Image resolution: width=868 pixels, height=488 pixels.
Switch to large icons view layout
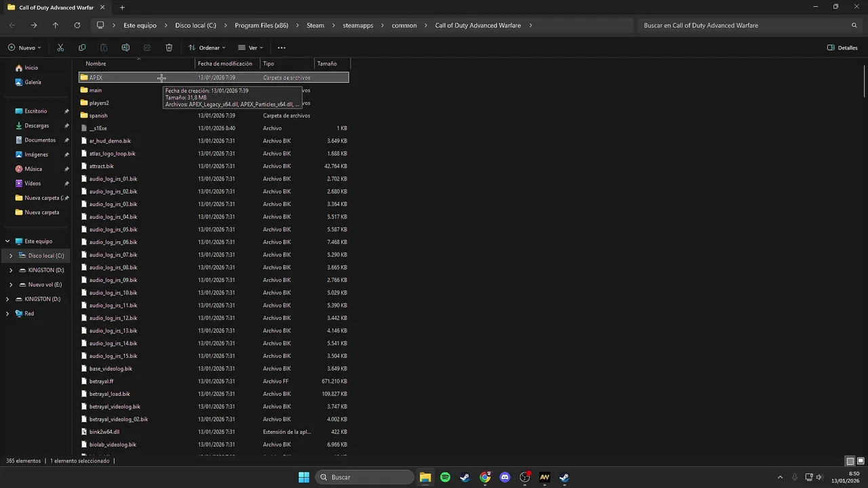coord(861,461)
